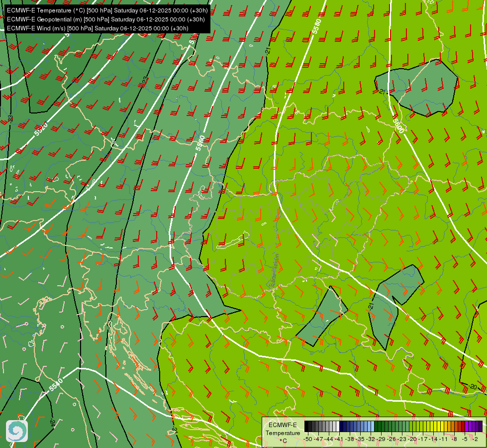Image resolution: width=487 pixels, height=448 pixels.
Task: Click the -50 value in the legend
Action: tap(308, 439)
